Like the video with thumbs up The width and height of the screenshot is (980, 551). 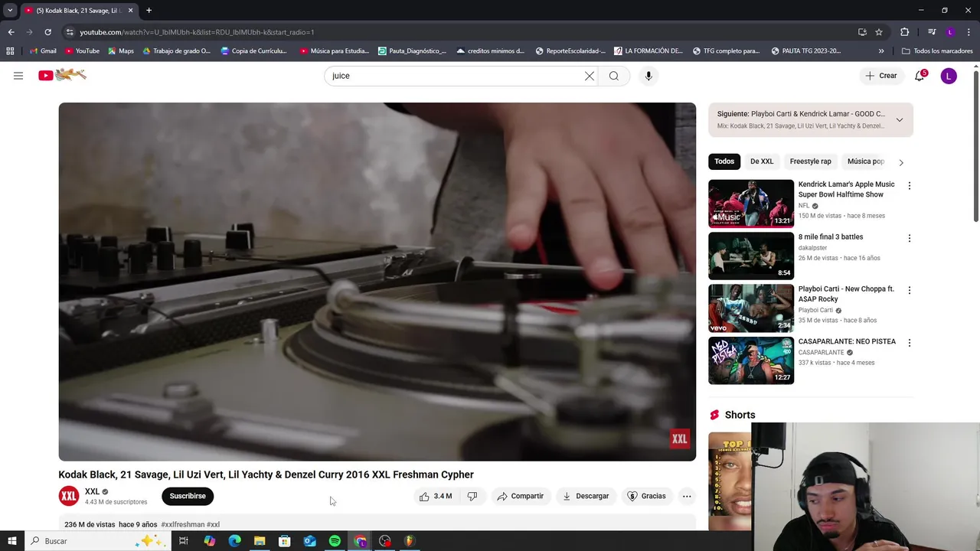[x=435, y=496]
